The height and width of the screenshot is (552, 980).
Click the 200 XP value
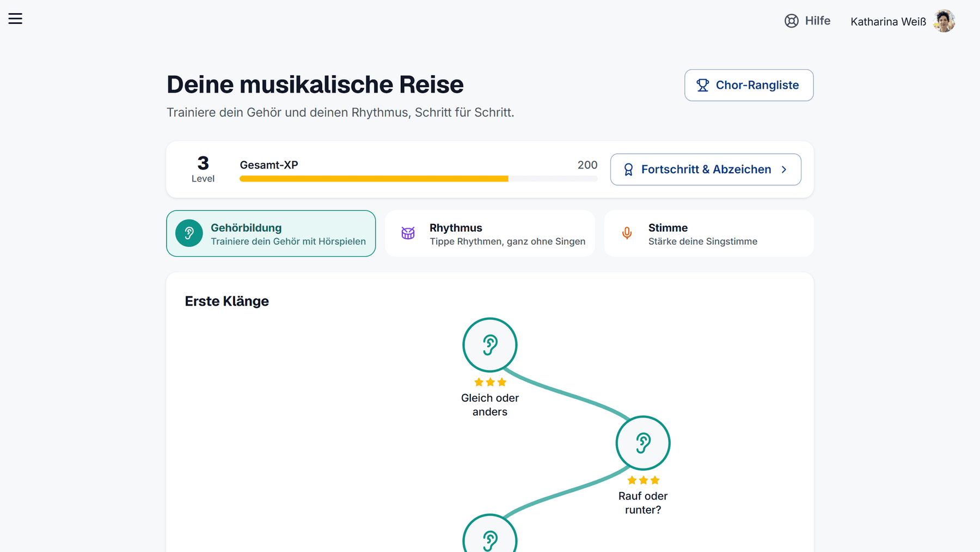[587, 165]
